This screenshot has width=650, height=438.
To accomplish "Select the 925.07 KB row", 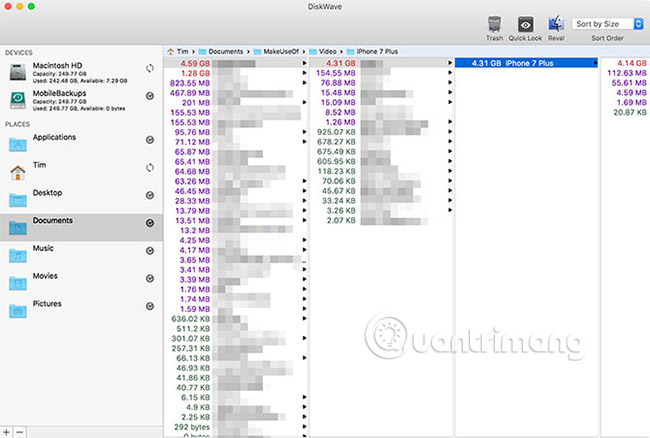I will click(381, 132).
